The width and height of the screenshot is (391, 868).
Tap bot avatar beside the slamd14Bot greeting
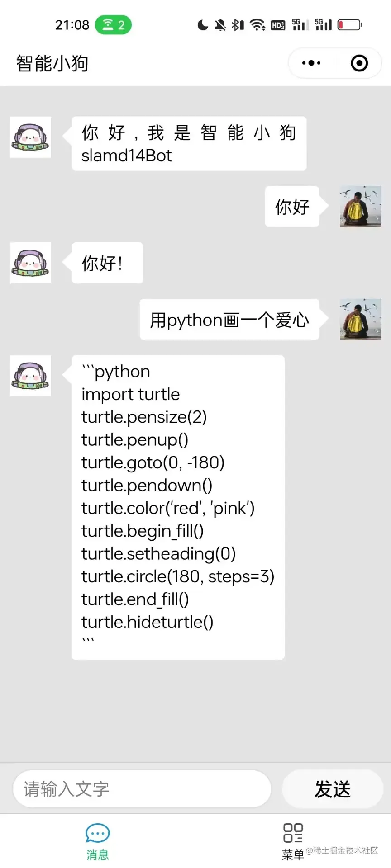click(30, 137)
